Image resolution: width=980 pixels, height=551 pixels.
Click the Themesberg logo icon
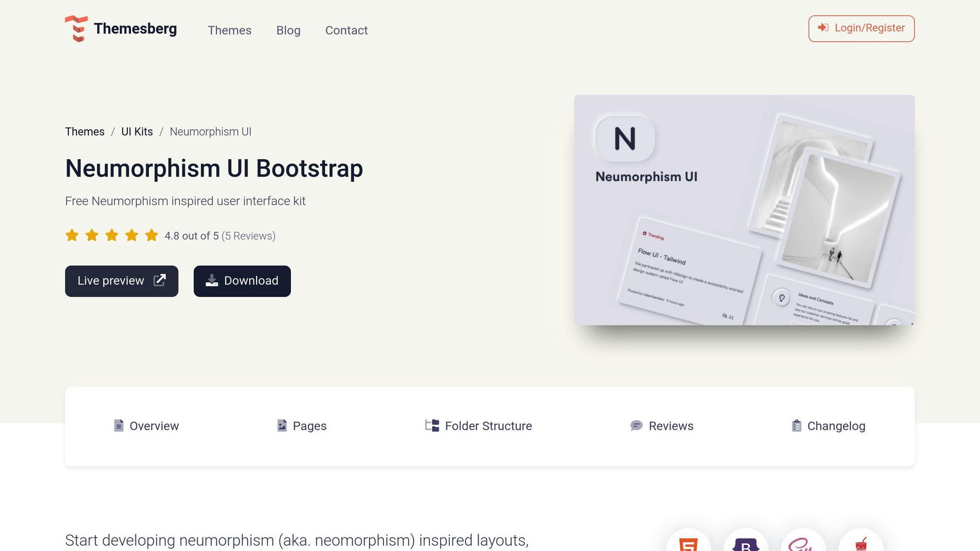(x=77, y=29)
